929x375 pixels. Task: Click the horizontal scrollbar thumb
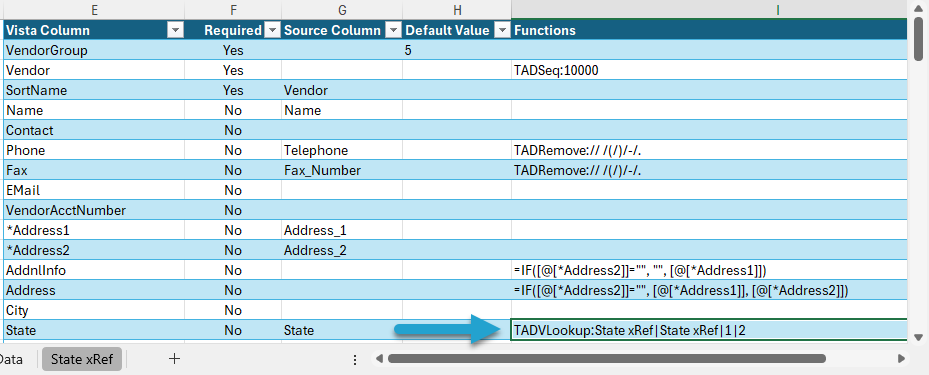tap(606, 358)
